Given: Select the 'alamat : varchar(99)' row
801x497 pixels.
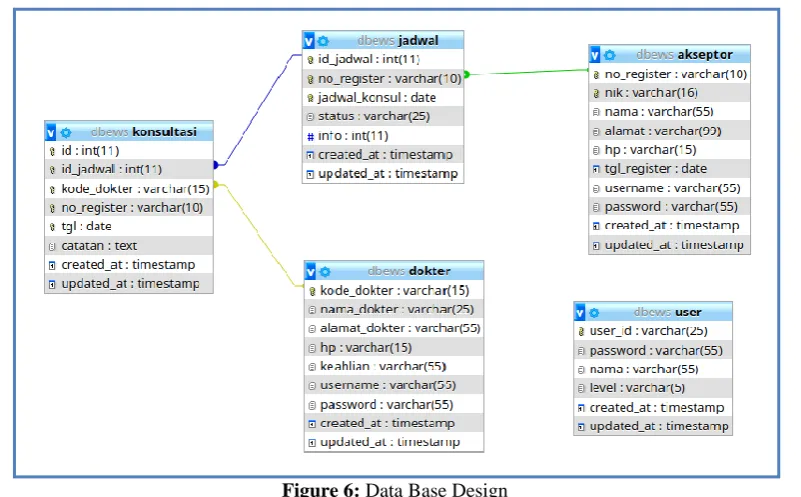Looking at the screenshot, I should coord(670,131).
